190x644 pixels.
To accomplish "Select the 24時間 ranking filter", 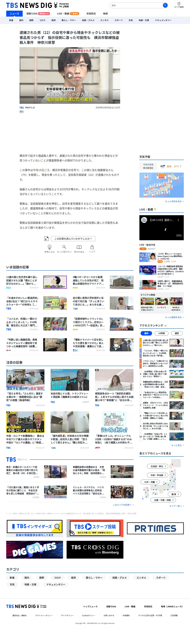I will [x=161, y=333].
